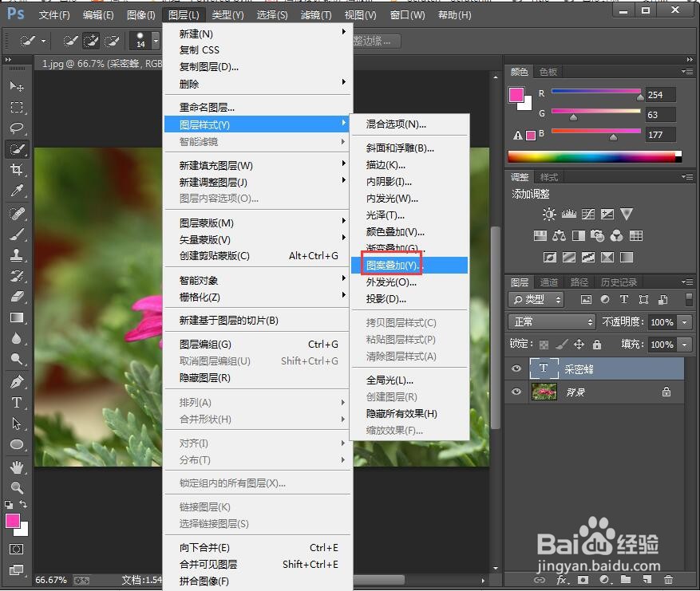Open layer styles via the fx icon

564,580
